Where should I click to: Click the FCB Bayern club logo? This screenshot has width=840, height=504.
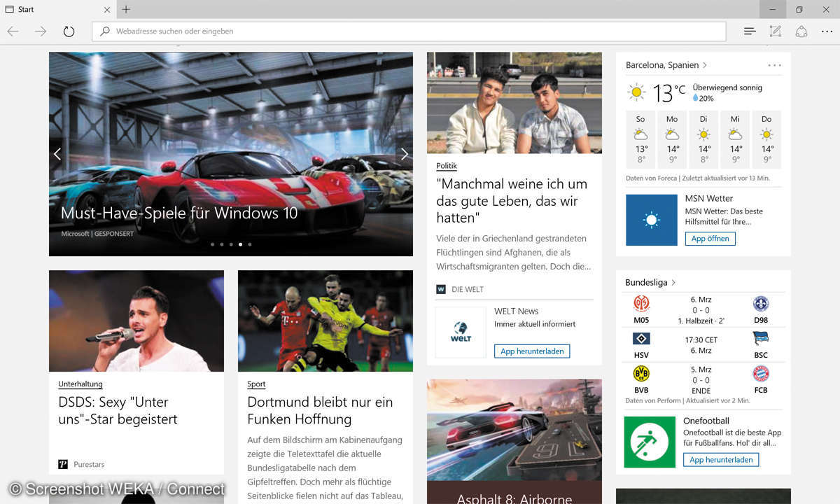761,373
